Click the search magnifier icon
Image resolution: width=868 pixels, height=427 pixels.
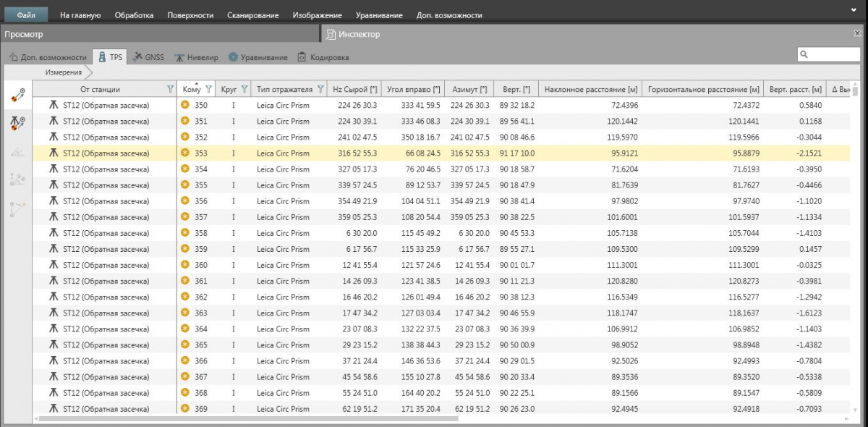point(804,54)
